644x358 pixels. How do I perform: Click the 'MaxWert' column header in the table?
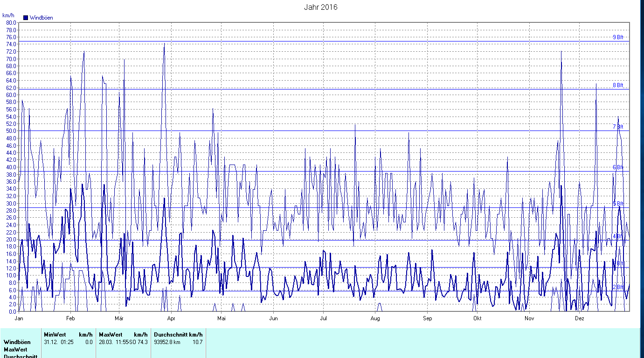pyautogui.click(x=111, y=335)
